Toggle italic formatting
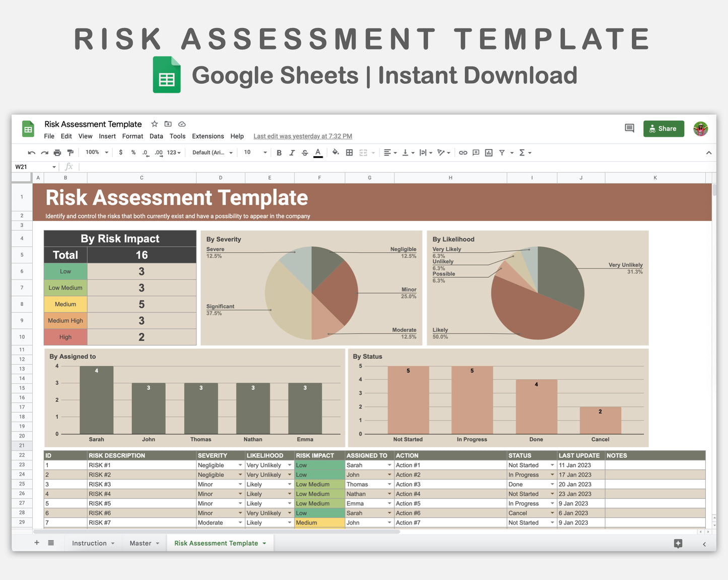The width and height of the screenshot is (728, 580). click(292, 153)
